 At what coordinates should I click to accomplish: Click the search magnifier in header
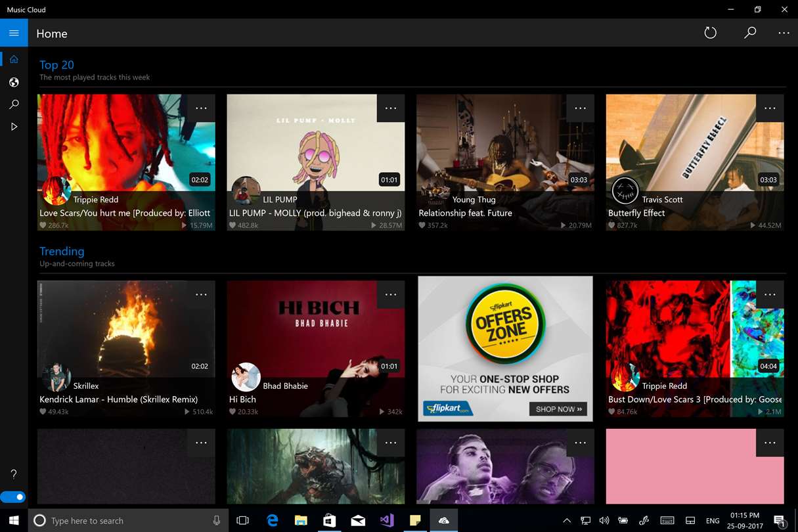750,33
